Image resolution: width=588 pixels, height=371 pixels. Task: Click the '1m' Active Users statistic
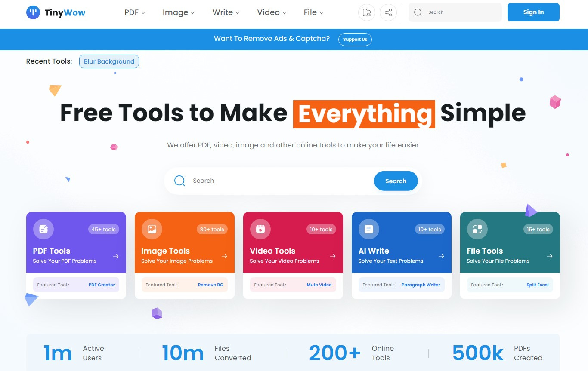(58, 353)
